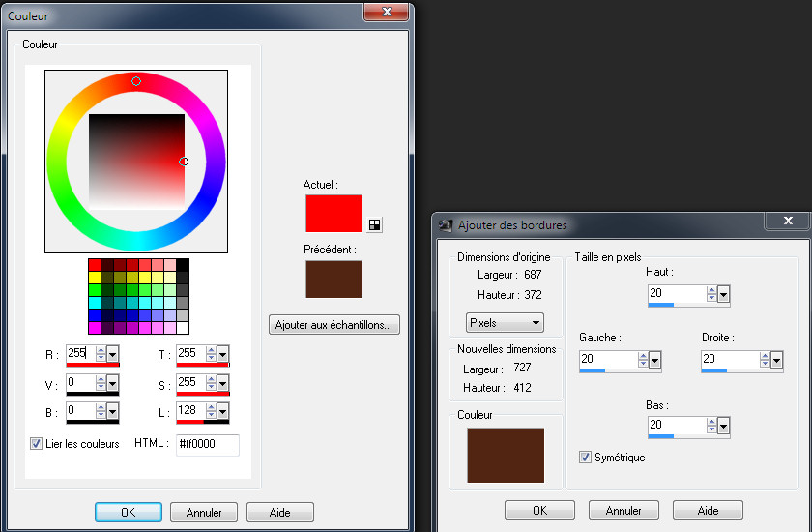Image resolution: width=812 pixels, height=532 pixels.
Task: Uncheck the Symétrique checkbox
Action: [x=585, y=457]
